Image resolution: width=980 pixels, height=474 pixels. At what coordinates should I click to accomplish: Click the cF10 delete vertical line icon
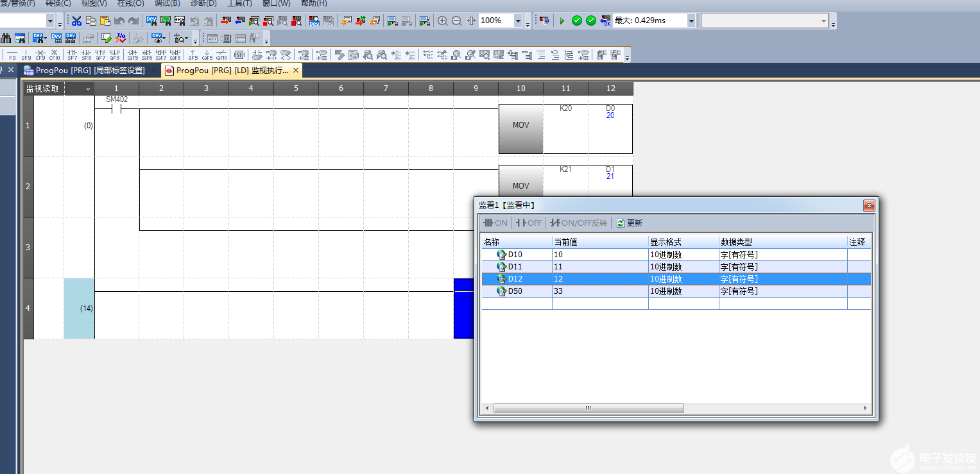(x=55, y=55)
